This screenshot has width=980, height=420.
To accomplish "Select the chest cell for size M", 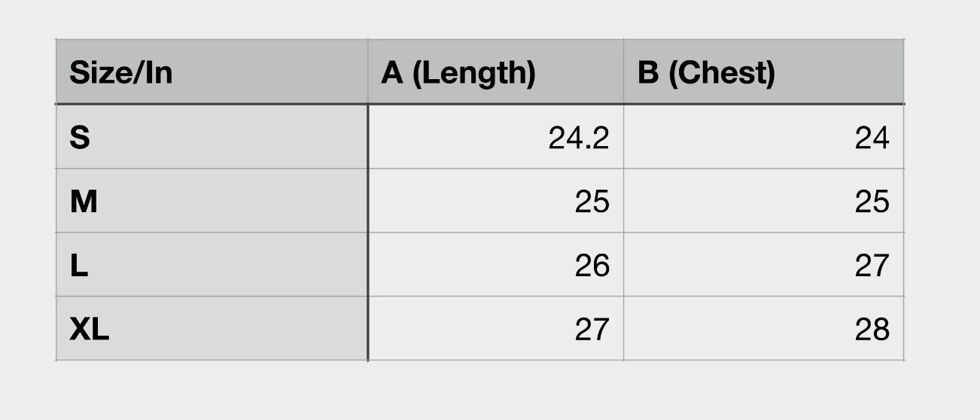I will (763, 200).
